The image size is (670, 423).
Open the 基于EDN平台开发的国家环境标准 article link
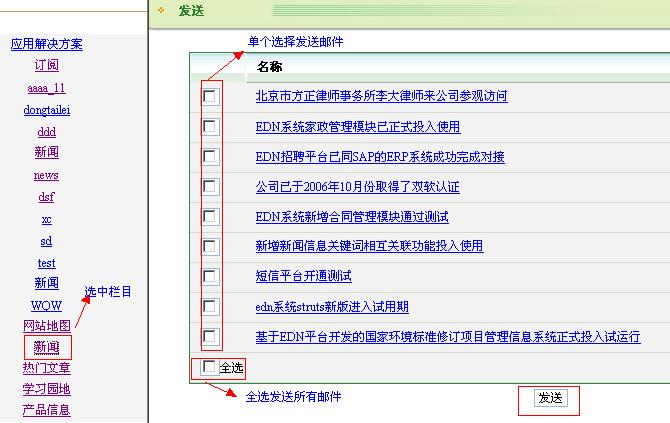tap(447, 337)
